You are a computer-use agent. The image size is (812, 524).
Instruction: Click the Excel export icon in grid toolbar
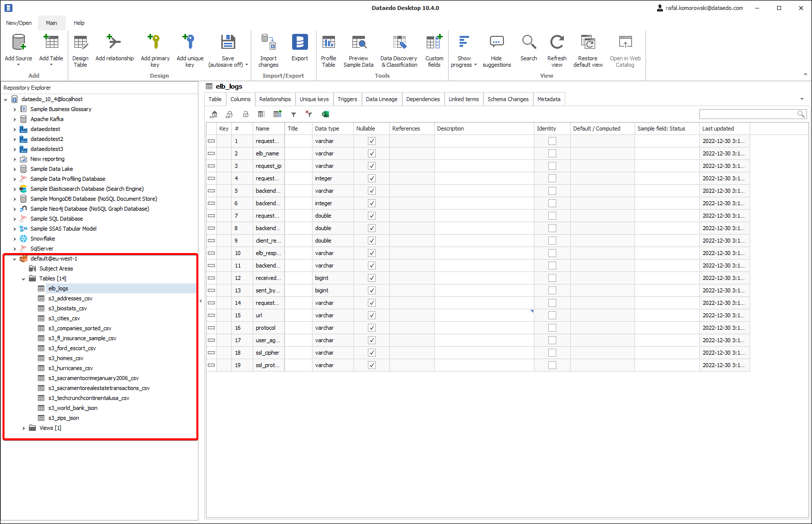point(325,114)
